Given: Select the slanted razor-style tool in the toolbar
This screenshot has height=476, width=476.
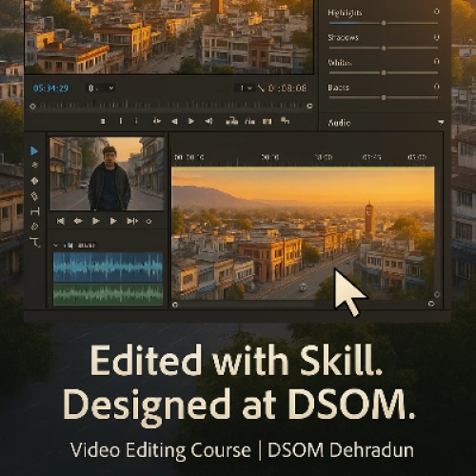Looking at the screenshot, I should 34,196.
